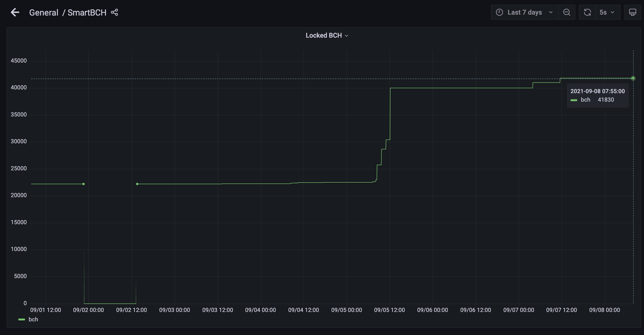Click the 45000 y-axis label
644x335 pixels.
pos(19,61)
